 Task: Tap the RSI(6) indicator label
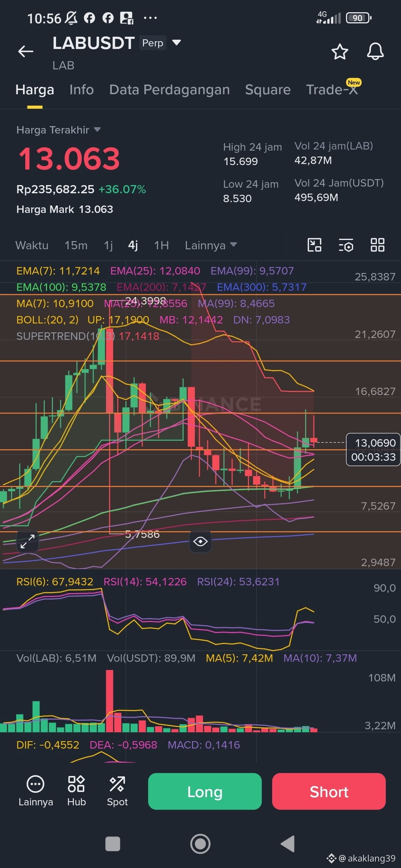point(55,582)
